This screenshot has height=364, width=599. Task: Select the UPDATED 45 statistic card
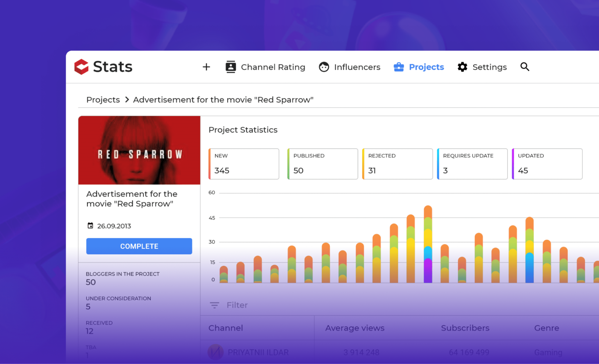pyautogui.click(x=547, y=164)
